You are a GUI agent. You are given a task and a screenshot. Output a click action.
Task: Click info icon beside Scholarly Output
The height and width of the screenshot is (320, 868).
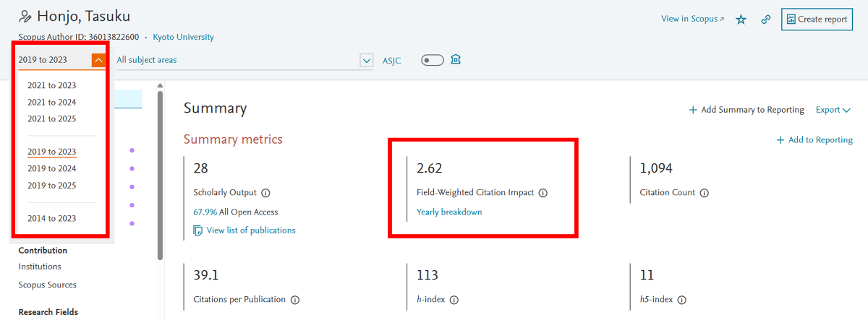265,193
